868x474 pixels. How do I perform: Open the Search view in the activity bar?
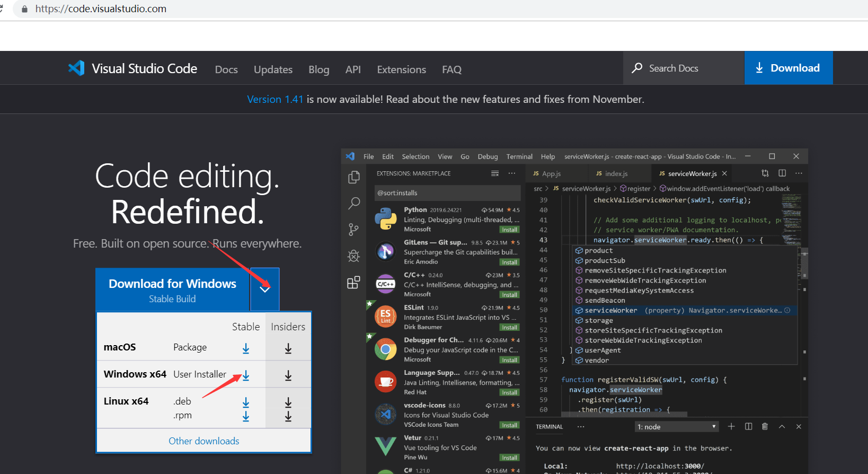353,203
